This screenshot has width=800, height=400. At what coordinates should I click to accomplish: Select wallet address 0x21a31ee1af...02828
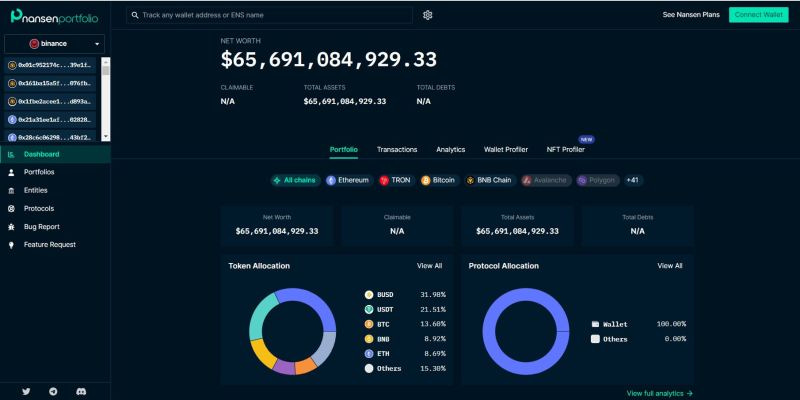pos(50,120)
